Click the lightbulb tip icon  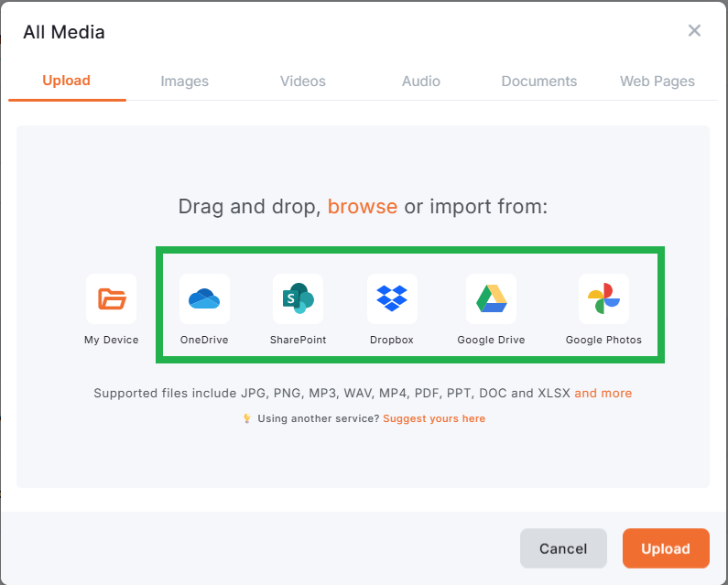click(x=246, y=418)
